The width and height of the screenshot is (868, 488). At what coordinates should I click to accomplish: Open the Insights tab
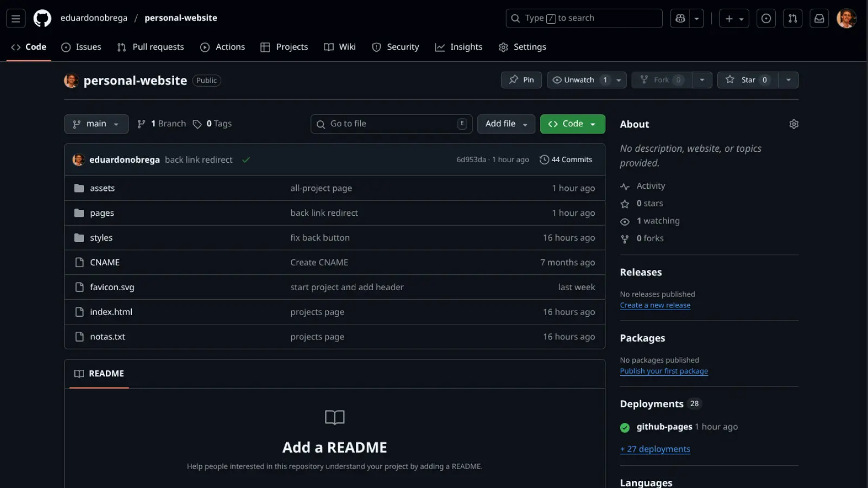click(459, 47)
